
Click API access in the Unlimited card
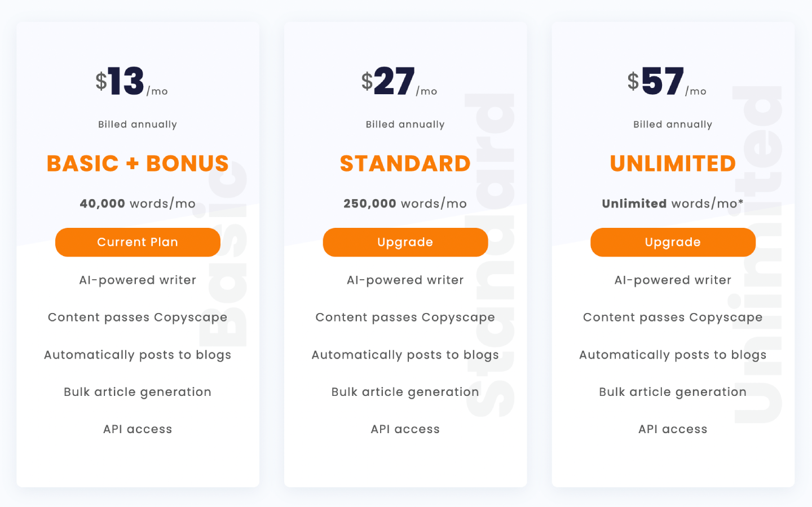673,429
